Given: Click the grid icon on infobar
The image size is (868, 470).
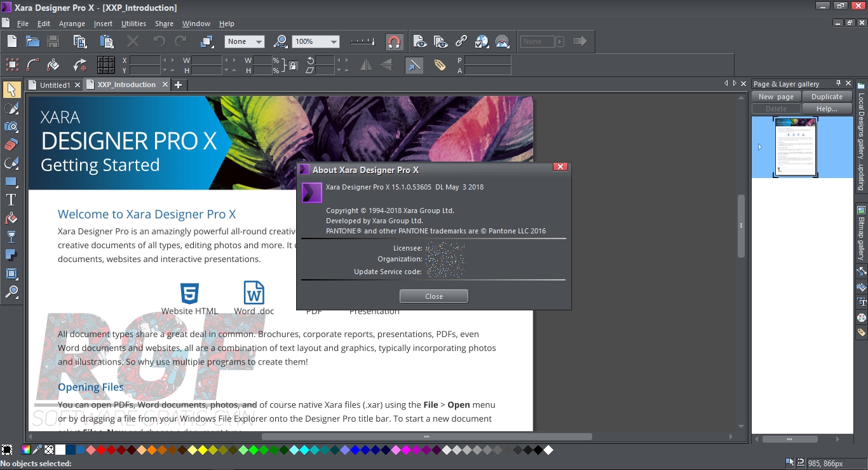Looking at the screenshot, I should pos(106,65).
